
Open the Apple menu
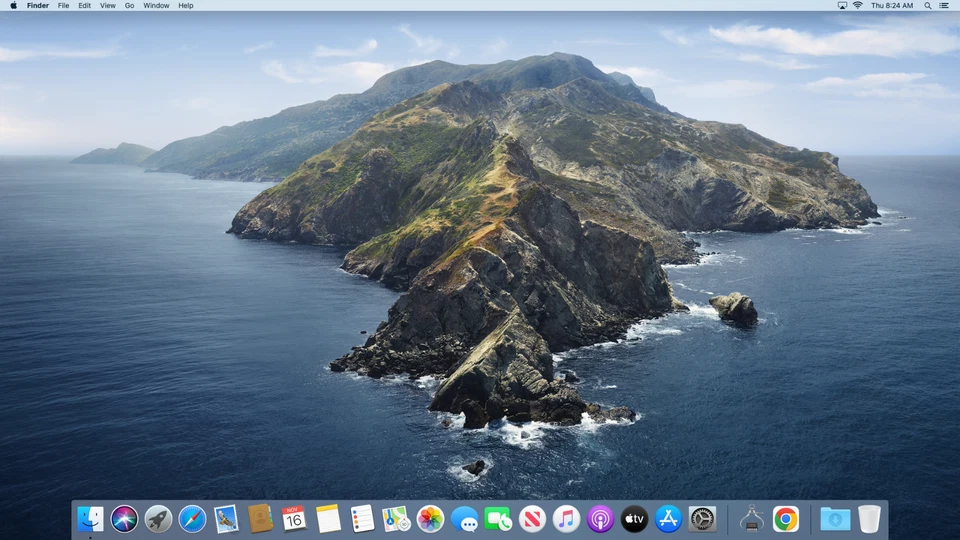tap(13, 6)
